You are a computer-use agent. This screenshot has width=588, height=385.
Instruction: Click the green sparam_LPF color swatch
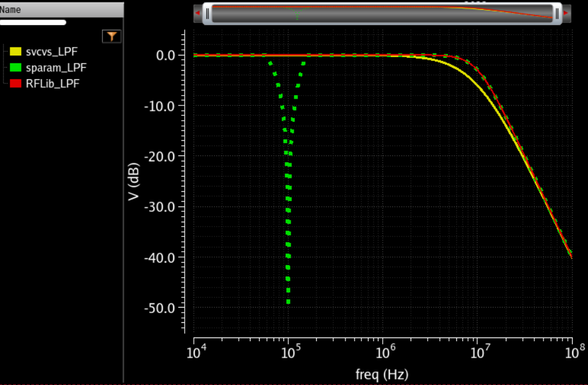point(15,68)
